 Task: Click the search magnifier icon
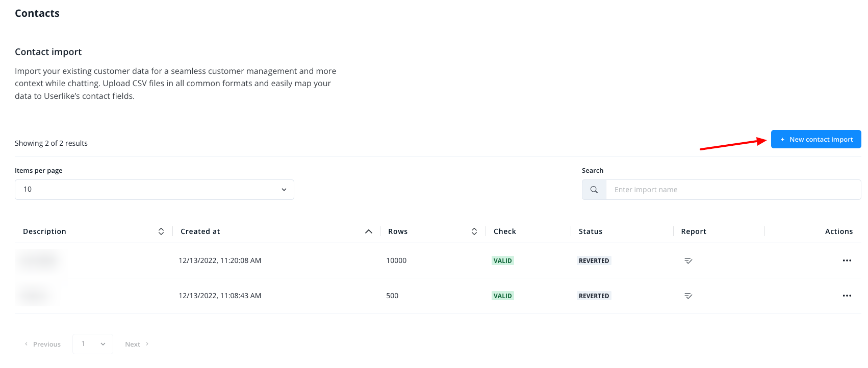point(594,190)
